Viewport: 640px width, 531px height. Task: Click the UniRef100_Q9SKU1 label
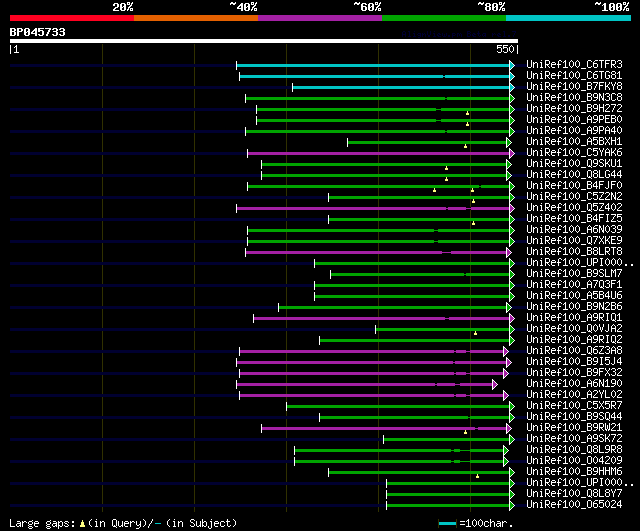(x=574, y=164)
